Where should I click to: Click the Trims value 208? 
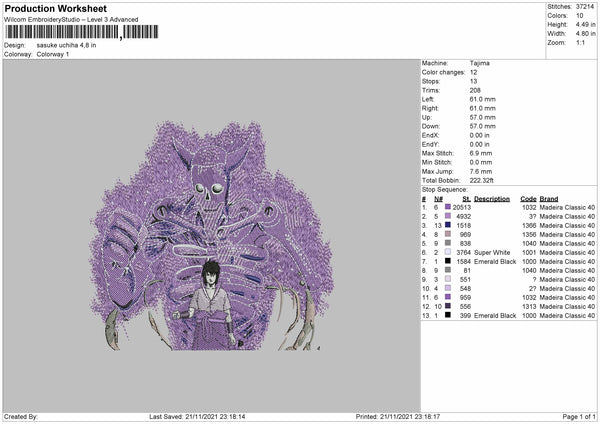coord(475,90)
